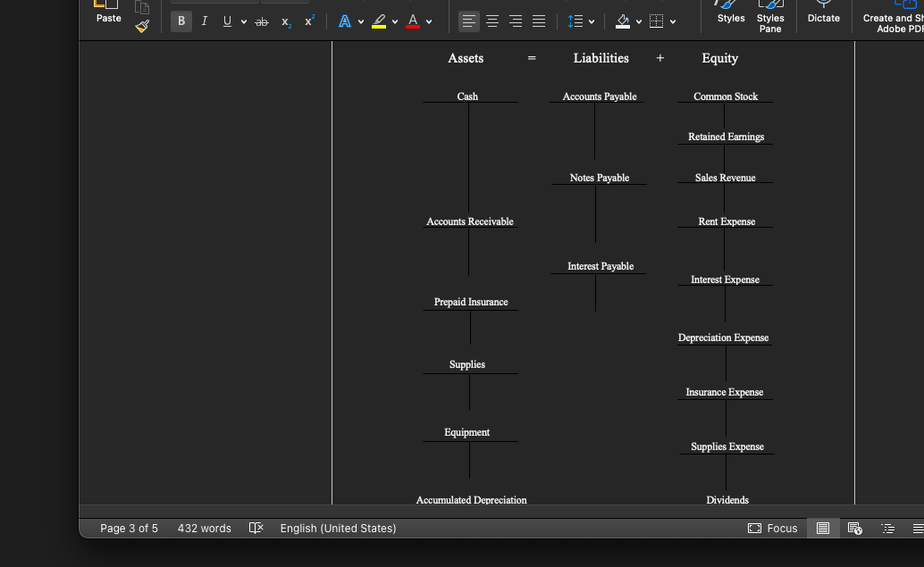The image size is (924, 567).
Task: Align text left
Action: point(468,21)
